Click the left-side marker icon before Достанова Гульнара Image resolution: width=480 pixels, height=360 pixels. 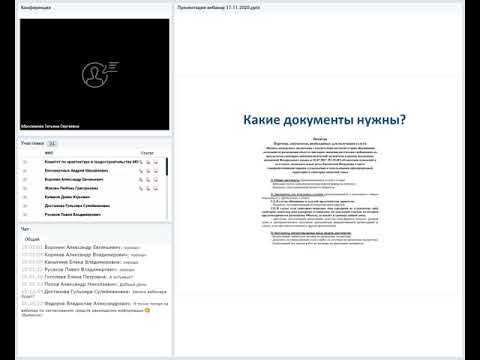25,206
